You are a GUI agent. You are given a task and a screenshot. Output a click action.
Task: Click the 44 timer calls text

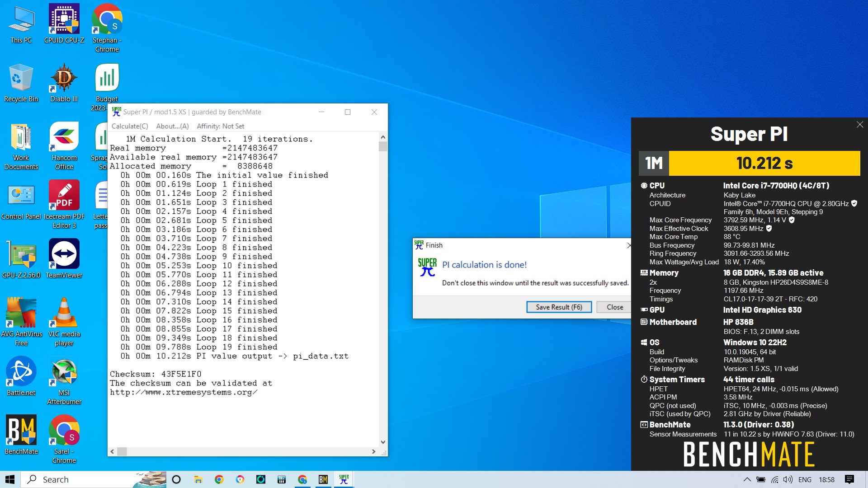[x=749, y=380]
